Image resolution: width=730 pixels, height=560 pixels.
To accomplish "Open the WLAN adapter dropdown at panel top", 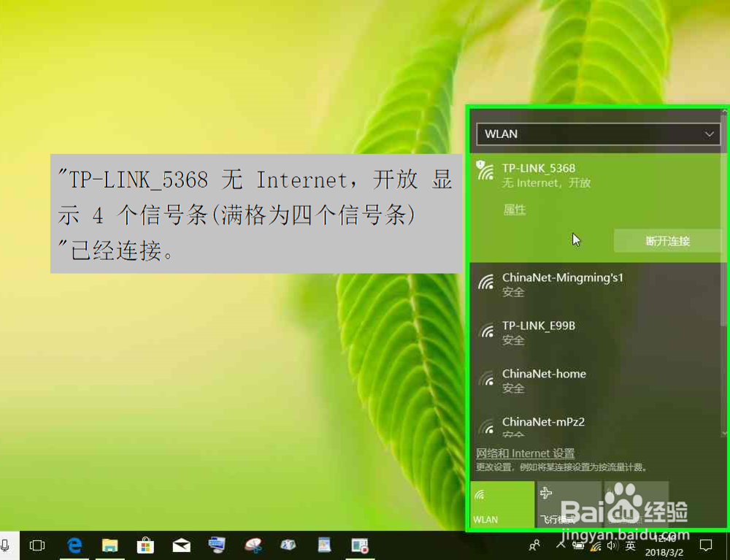I will (x=597, y=134).
